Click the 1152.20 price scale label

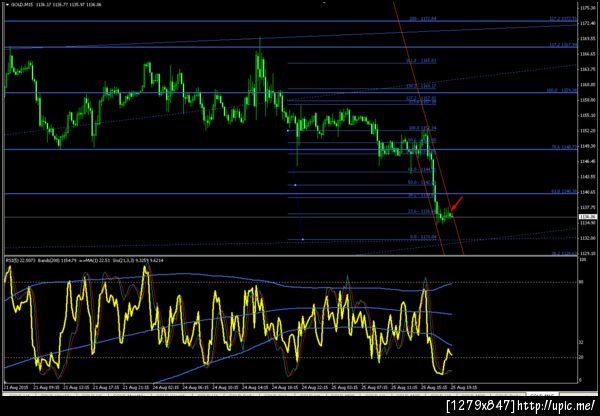pos(586,131)
